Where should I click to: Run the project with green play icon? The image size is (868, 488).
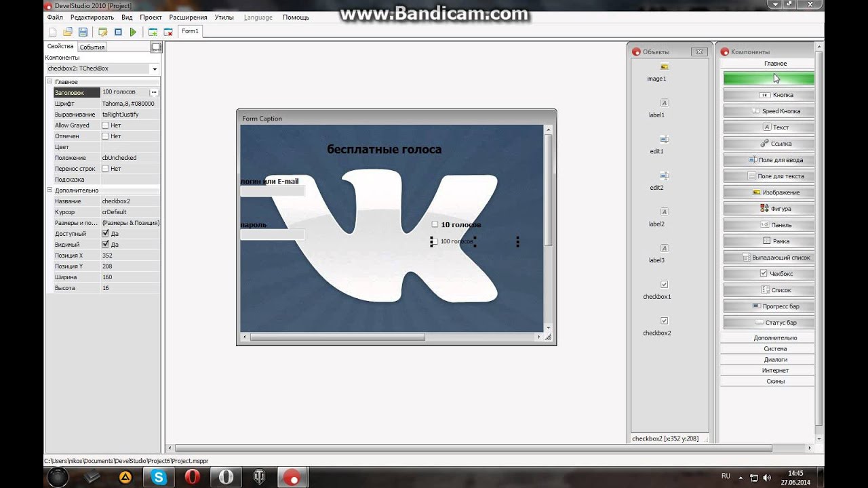click(x=133, y=32)
